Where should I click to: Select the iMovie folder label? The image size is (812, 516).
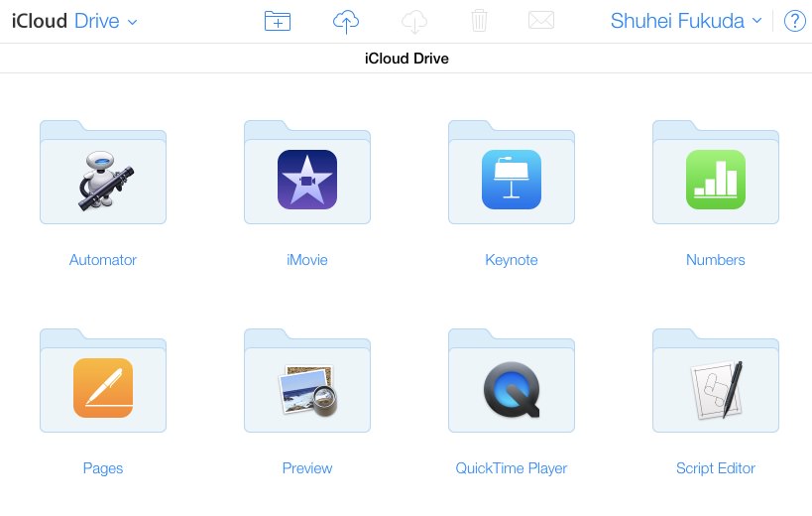coord(307,260)
